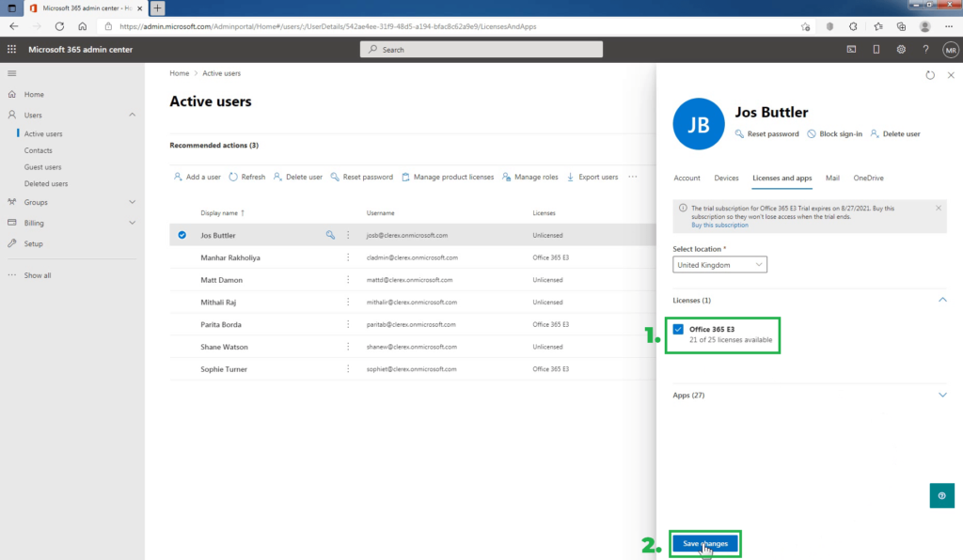Click Refresh in the users toolbar

(247, 177)
